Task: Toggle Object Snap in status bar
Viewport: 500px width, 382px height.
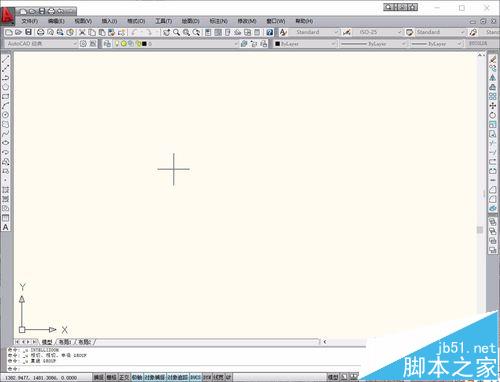Action: point(155,377)
